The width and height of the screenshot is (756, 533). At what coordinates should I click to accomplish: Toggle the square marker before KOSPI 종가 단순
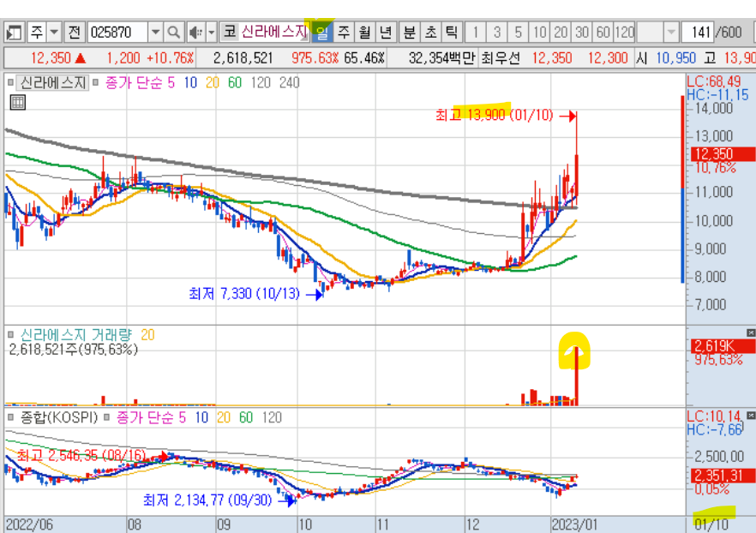(x=106, y=417)
